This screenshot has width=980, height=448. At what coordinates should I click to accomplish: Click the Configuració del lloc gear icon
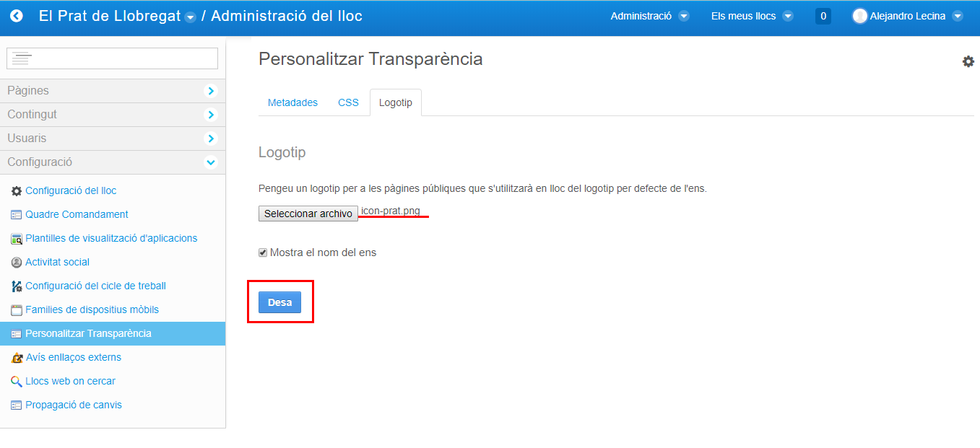pos(17,191)
